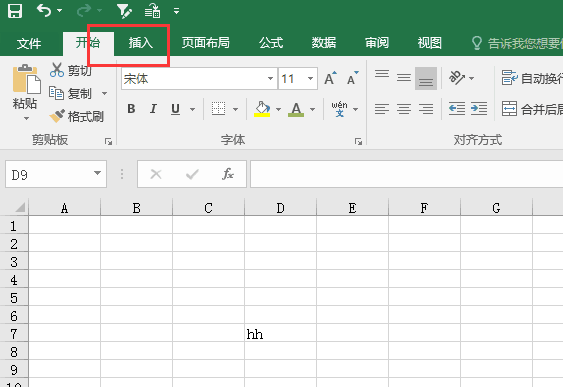Switch to the 插入 ribbon tab

141,43
